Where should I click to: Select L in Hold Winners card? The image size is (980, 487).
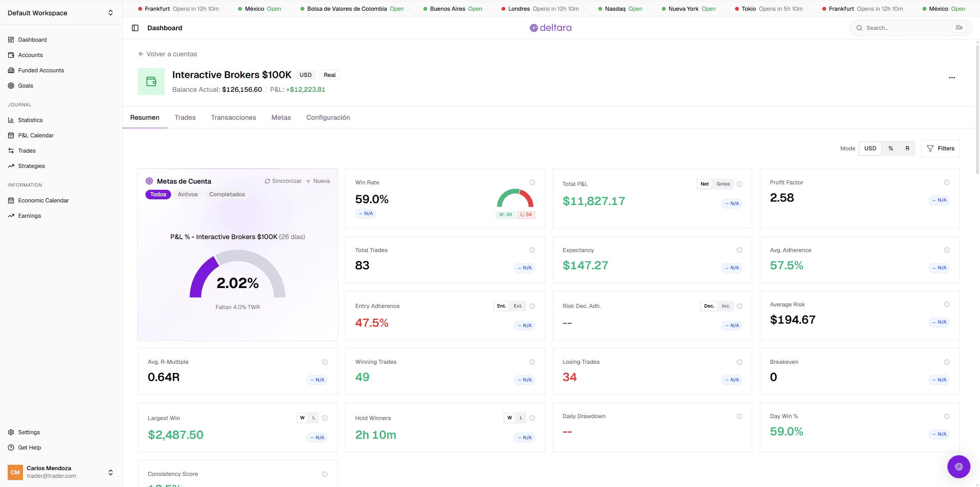click(521, 418)
